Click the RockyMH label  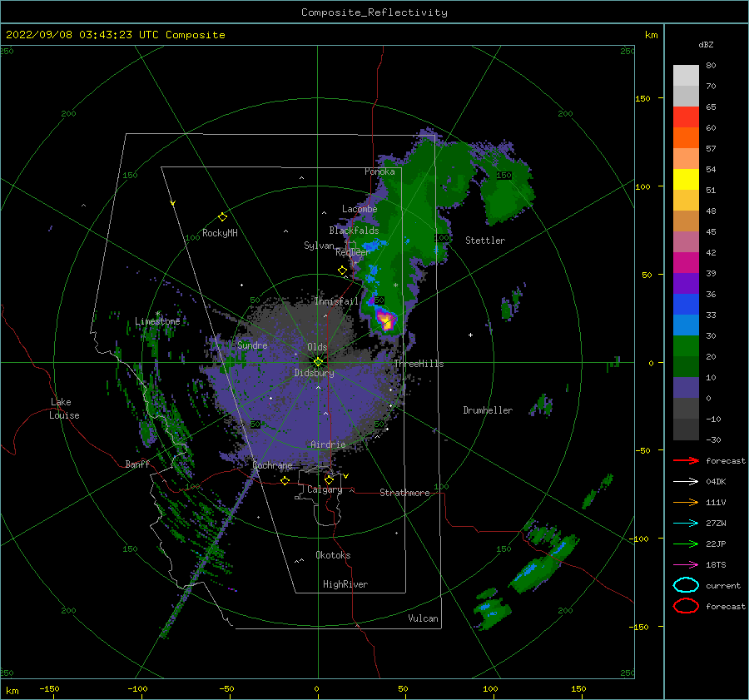pos(220,233)
